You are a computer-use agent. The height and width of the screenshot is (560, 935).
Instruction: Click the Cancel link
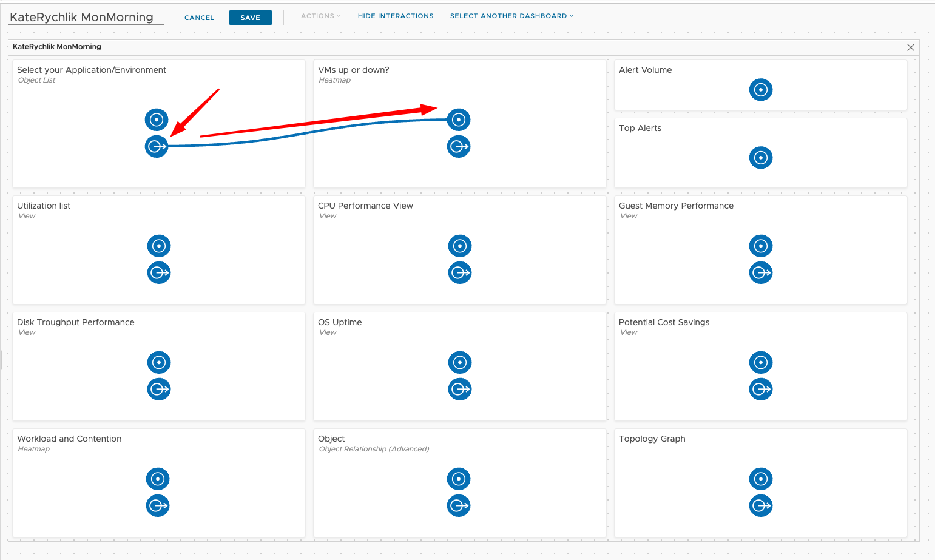(199, 18)
